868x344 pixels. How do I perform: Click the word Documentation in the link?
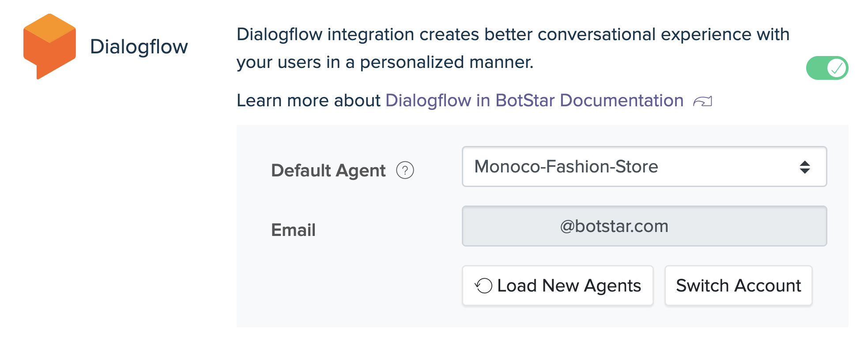(x=622, y=101)
